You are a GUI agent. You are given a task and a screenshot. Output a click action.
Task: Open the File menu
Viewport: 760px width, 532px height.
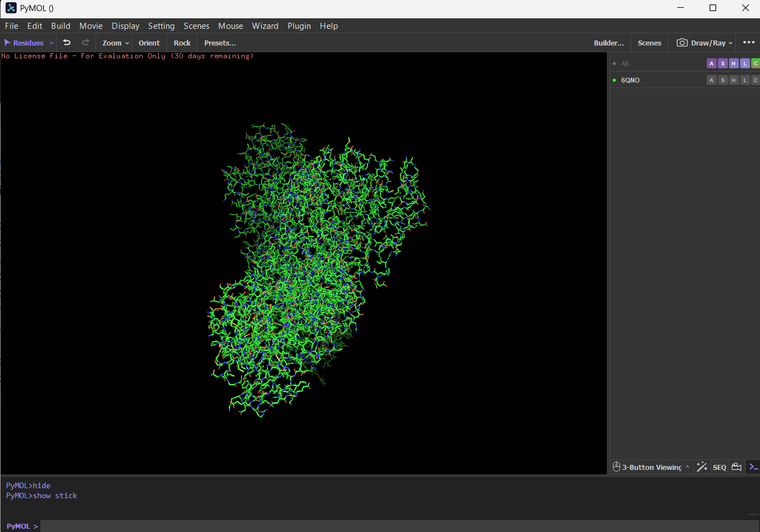pyautogui.click(x=12, y=26)
